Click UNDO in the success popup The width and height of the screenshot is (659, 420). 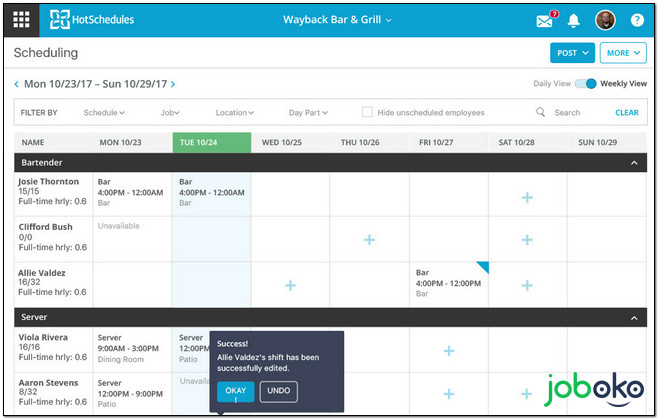(278, 391)
